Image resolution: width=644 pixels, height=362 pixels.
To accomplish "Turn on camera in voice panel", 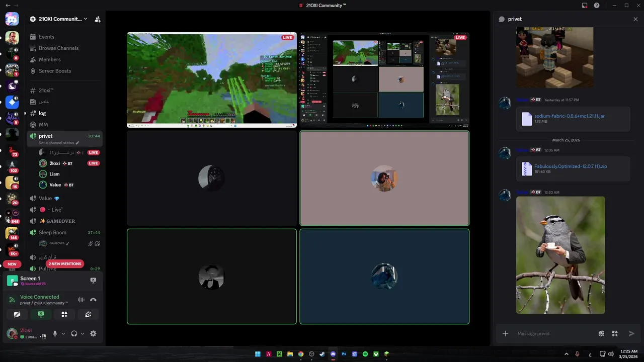I will (x=17, y=314).
